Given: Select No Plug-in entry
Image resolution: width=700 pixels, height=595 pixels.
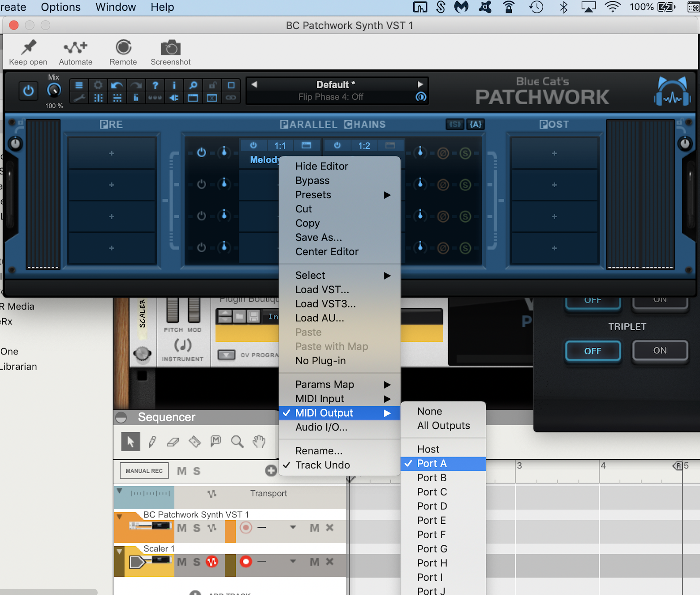Looking at the screenshot, I should [x=339, y=361].
